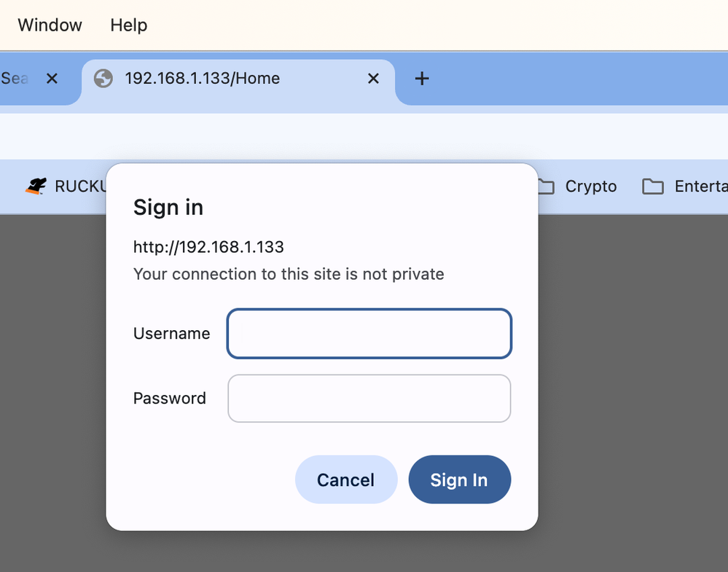Viewport: 728px width, 572px height.
Task: Open the Enterta bookmarks folder icon
Action: (652, 187)
